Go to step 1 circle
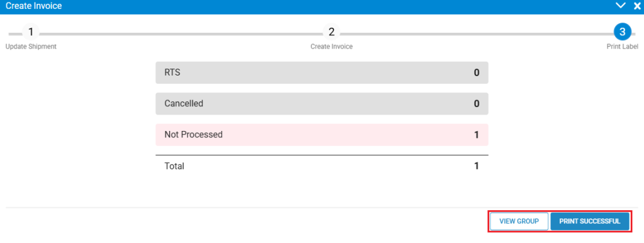This screenshot has height=243, width=644. (31, 31)
